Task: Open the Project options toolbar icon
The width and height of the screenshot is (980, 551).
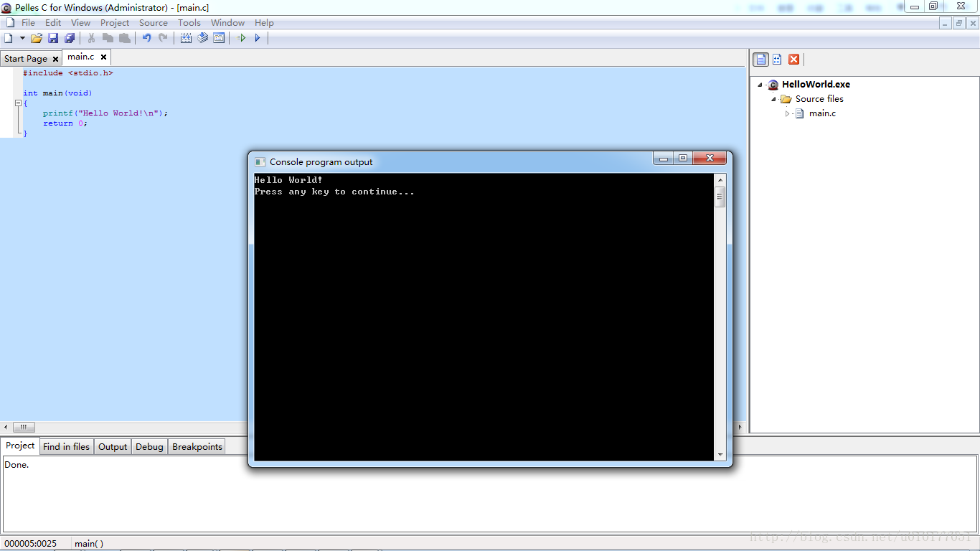Action: point(219,38)
